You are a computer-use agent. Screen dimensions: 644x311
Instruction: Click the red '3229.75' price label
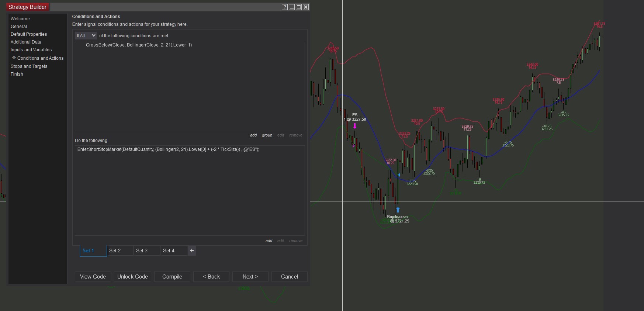pyautogui.click(x=467, y=127)
